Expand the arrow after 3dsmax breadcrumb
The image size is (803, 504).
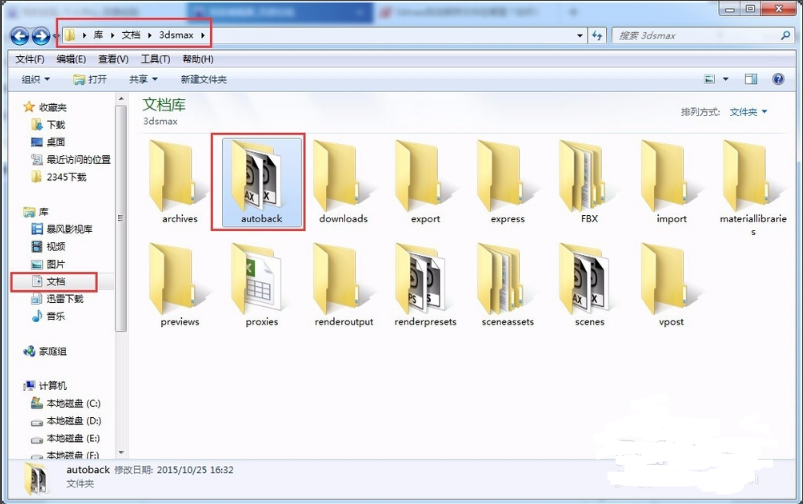click(203, 35)
